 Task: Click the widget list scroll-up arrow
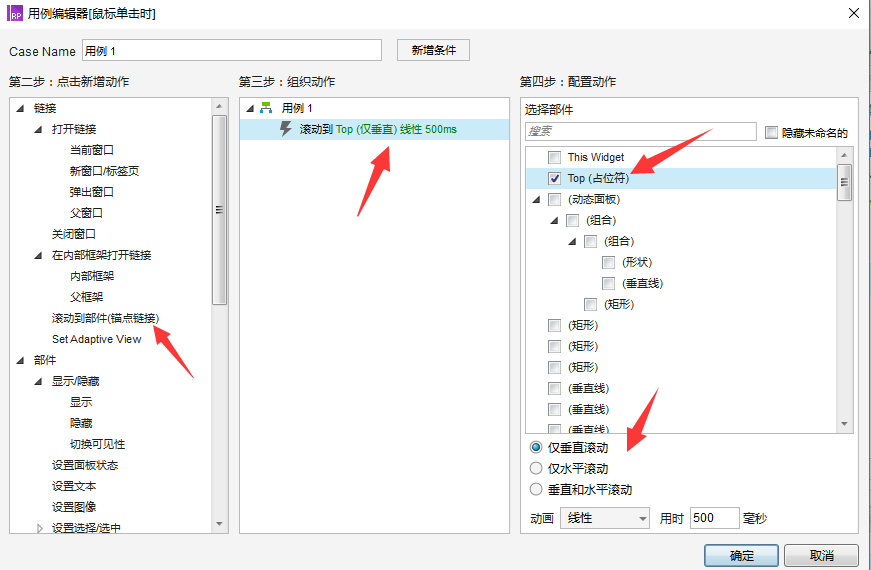click(x=844, y=155)
